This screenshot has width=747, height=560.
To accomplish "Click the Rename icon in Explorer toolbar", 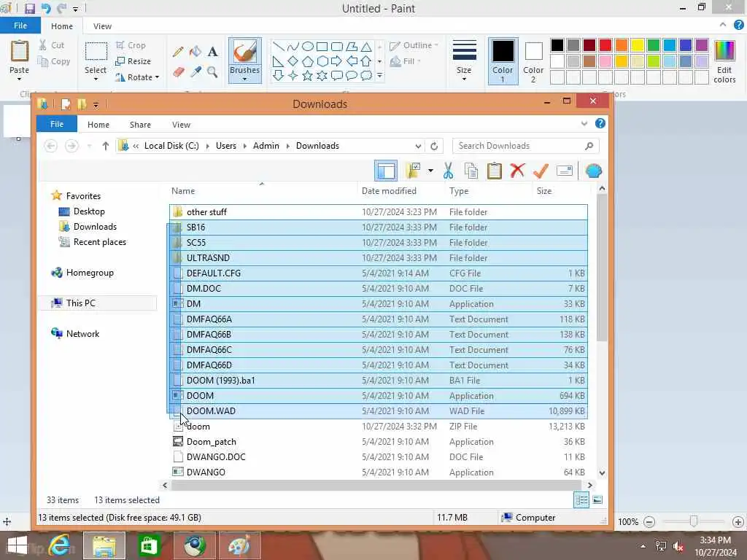I will pyautogui.click(x=565, y=171).
